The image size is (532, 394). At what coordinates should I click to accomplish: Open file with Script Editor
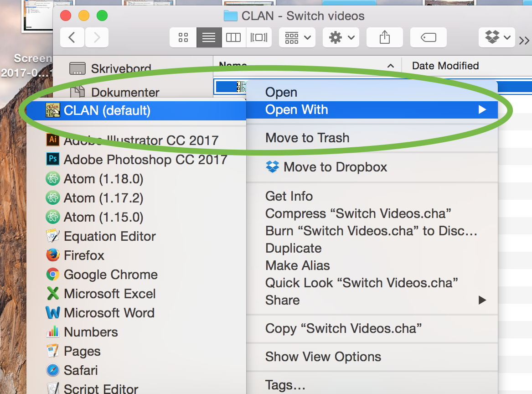point(136,387)
